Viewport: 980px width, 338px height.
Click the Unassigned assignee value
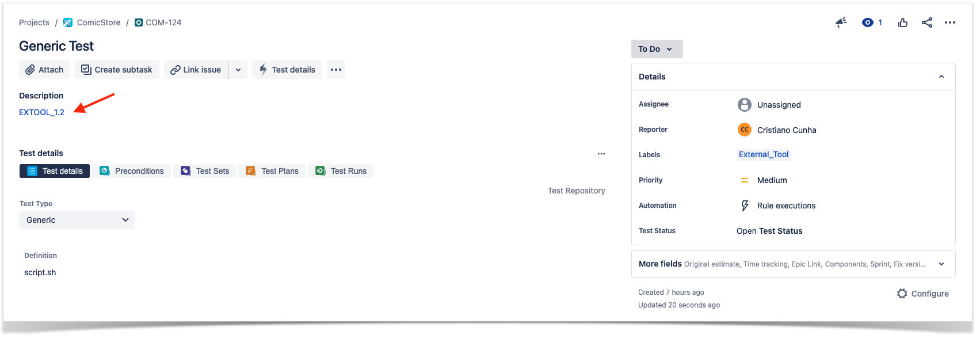[779, 105]
